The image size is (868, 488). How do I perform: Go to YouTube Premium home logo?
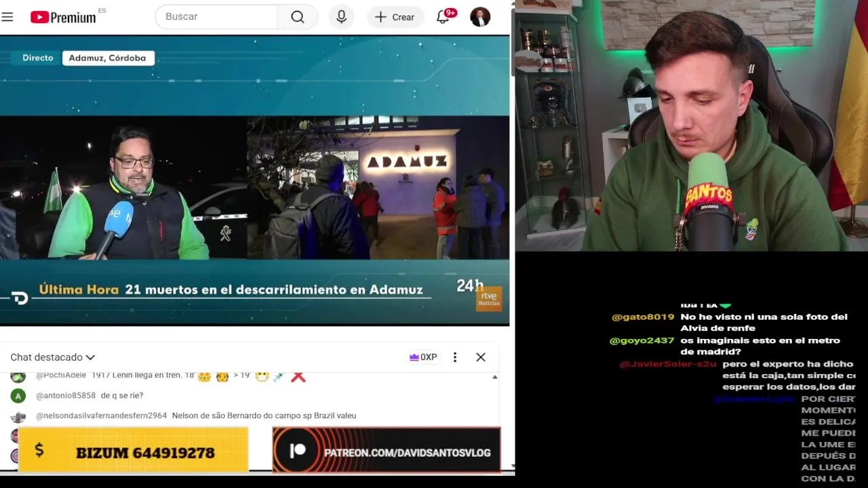click(63, 17)
